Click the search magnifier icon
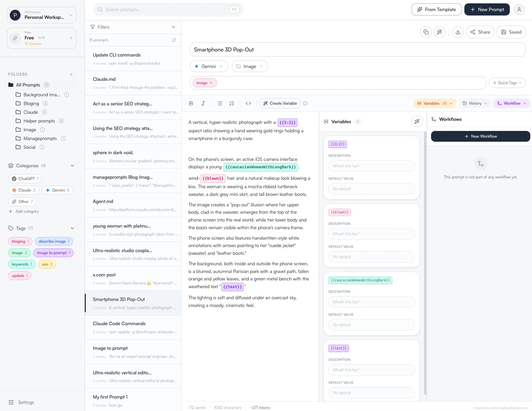Viewport: 532px width, 411px height. (x=100, y=9)
